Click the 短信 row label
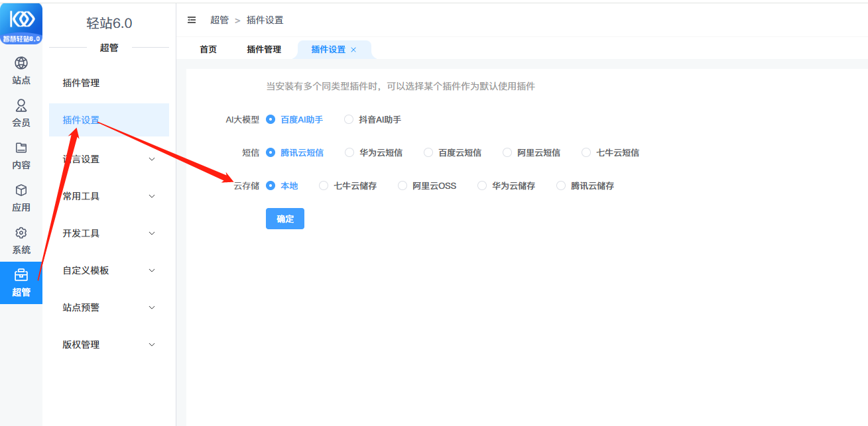The height and width of the screenshot is (426, 868). (251, 152)
